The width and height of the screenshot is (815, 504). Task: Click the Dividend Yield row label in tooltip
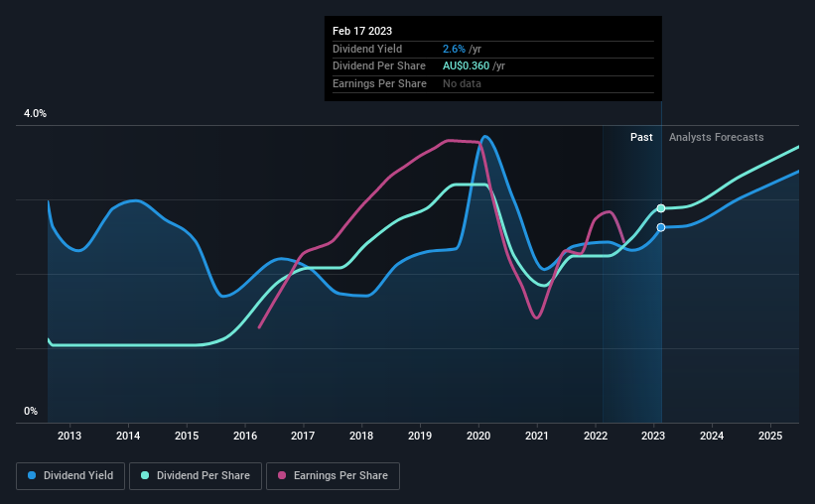click(367, 49)
